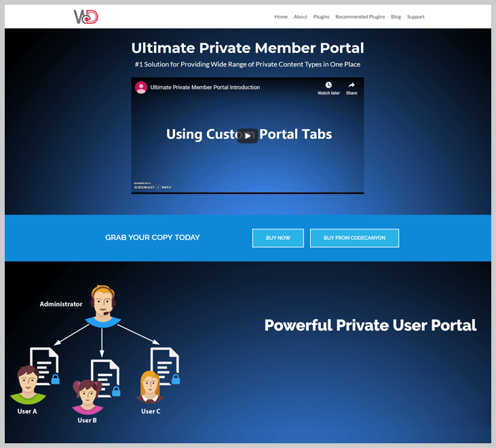Click the Share arrow icon
This screenshot has height=448, width=496.
(351, 85)
